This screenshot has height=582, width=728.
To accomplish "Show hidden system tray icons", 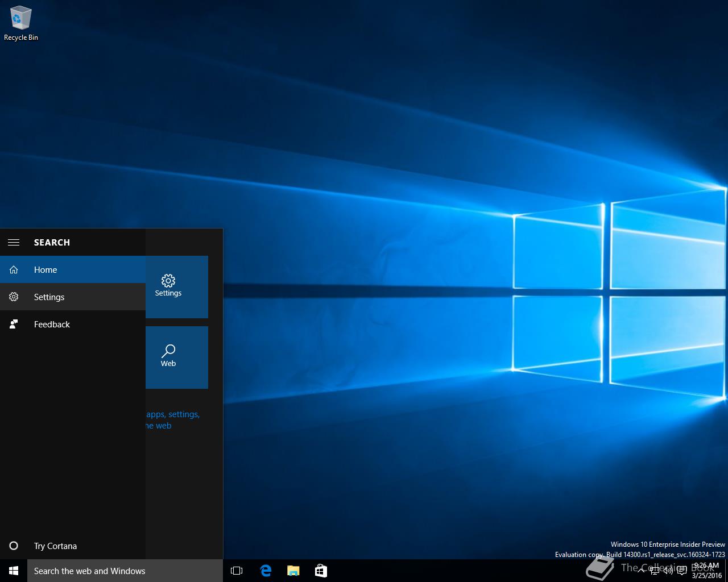I will point(641,571).
